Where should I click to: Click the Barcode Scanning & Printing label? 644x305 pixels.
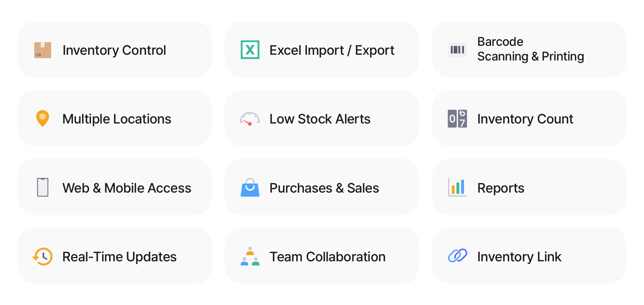(x=531, y=49)
